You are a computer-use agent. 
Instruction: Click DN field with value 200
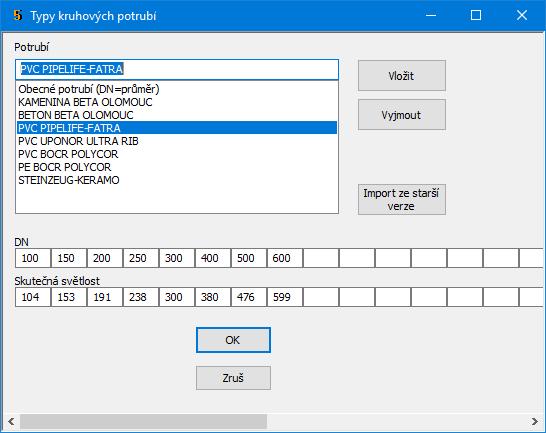(105, 258)
